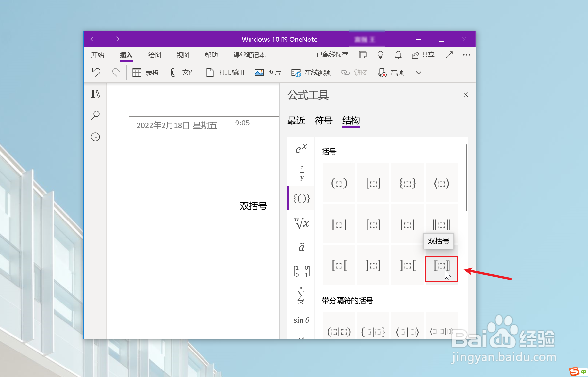Open the 帮助 tab
588x377 pixels.
click(x=211, y=55)
